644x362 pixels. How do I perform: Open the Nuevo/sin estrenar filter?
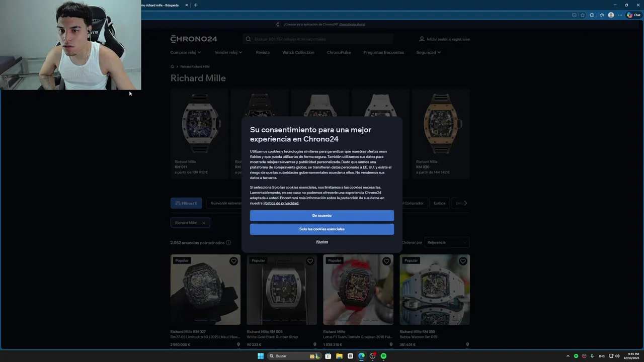[x=225, y=203]
